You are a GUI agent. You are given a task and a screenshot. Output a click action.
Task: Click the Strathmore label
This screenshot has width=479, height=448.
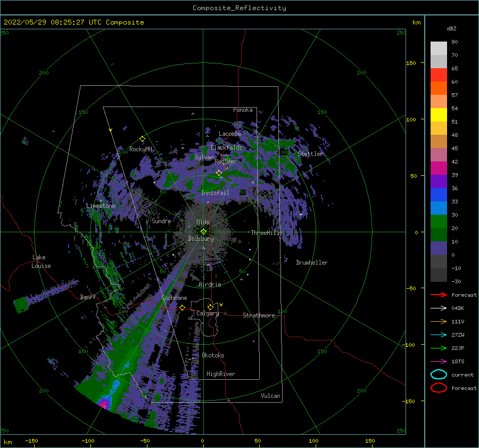259,315
